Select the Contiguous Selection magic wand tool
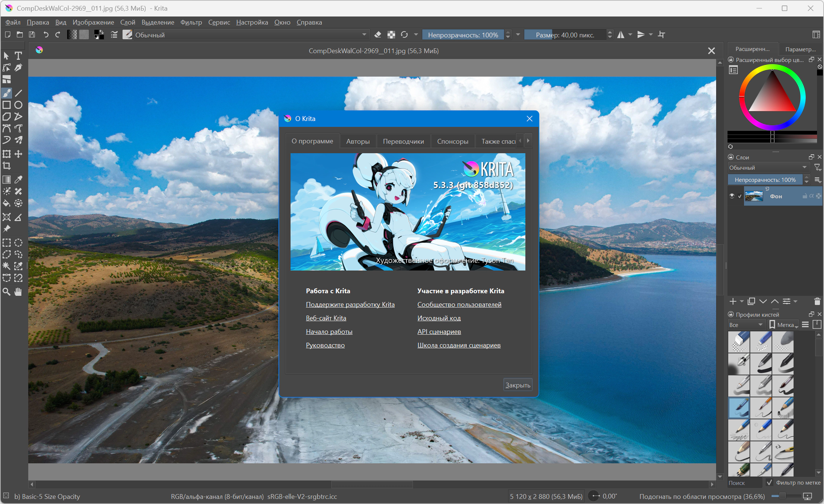Viewport: 824px width, 504px height. coord(7,266)
